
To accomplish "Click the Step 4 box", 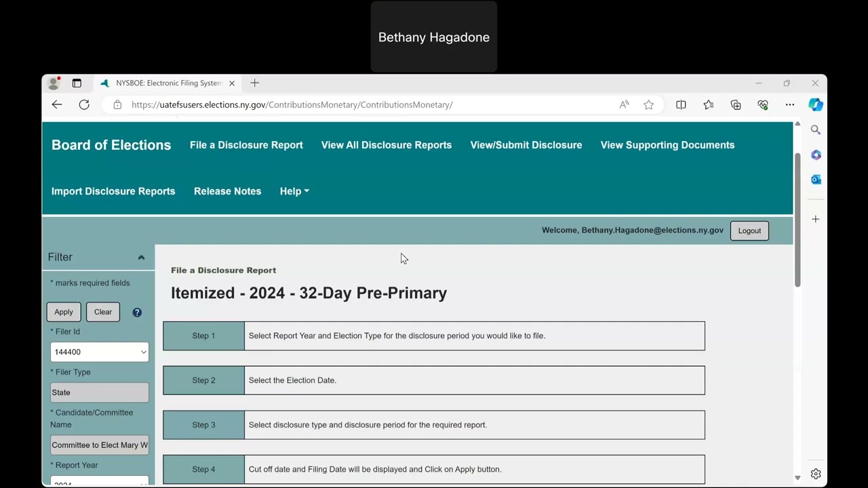I will 434,469.
